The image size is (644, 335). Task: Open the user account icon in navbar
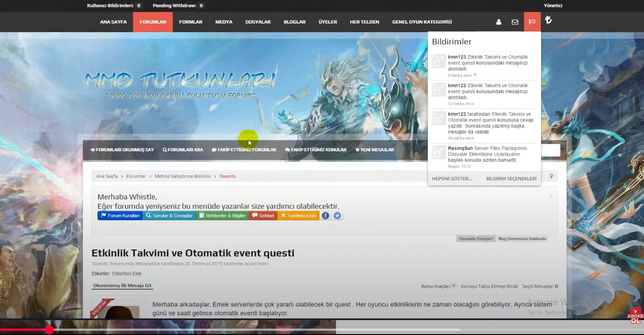499,22
